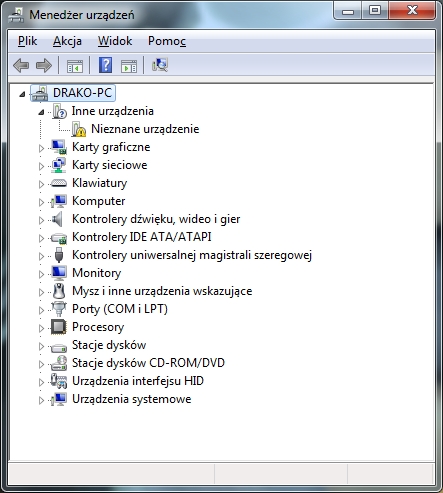Click the Procesory chip icon

59,327
